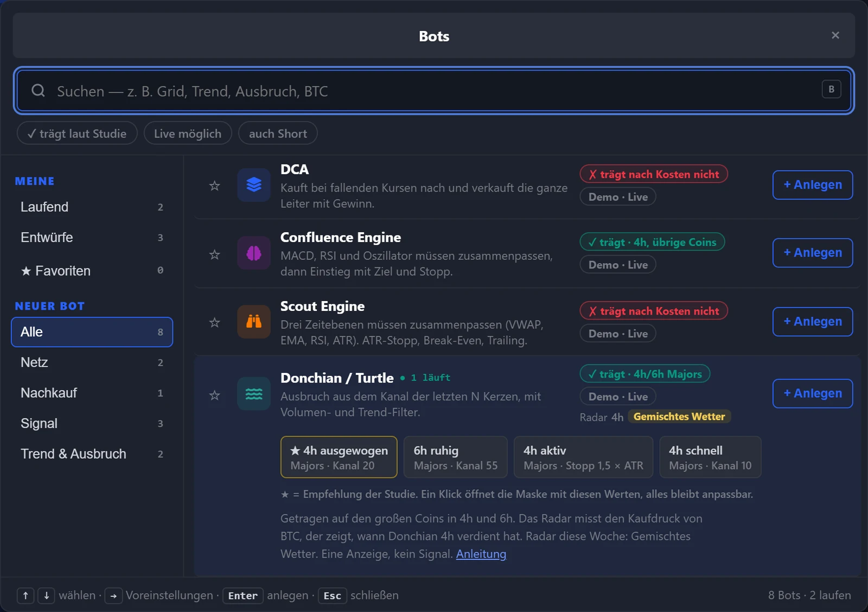868x612 pixels.
Task: Click the DCA layers icon
Action: click(x=254, y=185)
